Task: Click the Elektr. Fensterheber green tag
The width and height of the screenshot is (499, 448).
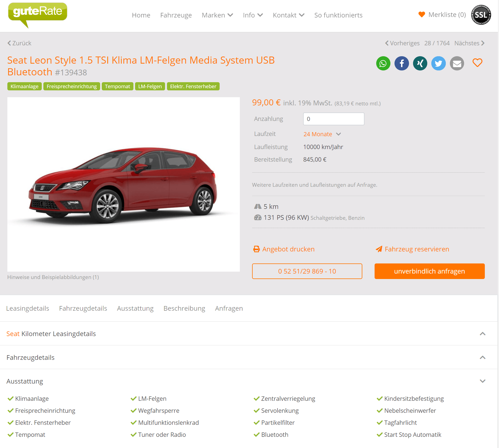Action: (193, 86)
